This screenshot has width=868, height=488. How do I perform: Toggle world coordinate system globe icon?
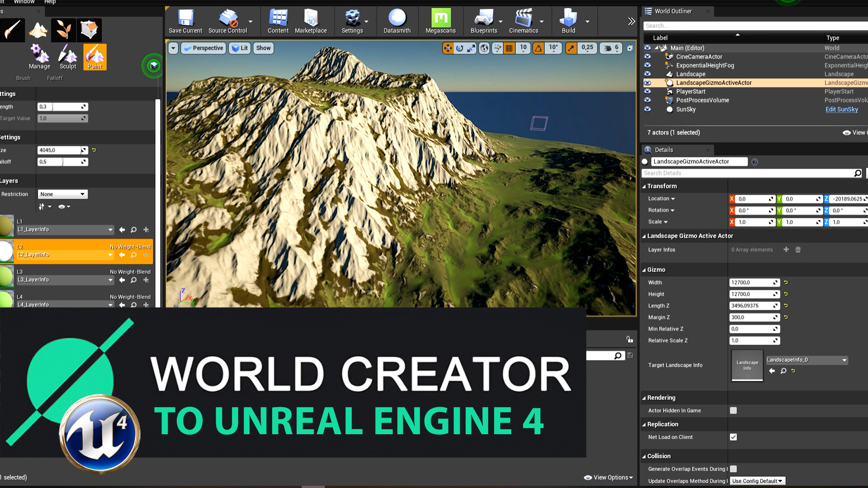[x=484, y=48]
